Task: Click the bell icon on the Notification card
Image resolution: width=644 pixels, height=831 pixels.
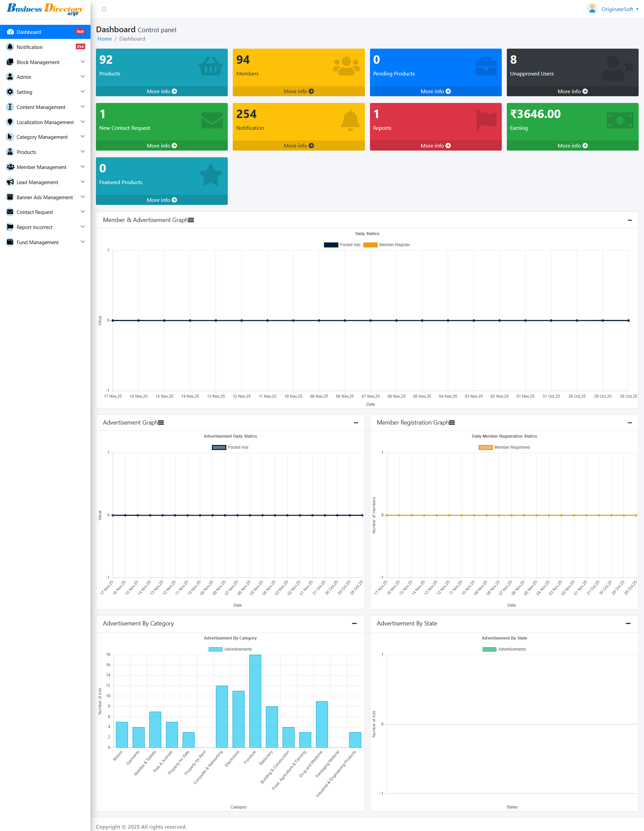Action: tap(350, 120)
